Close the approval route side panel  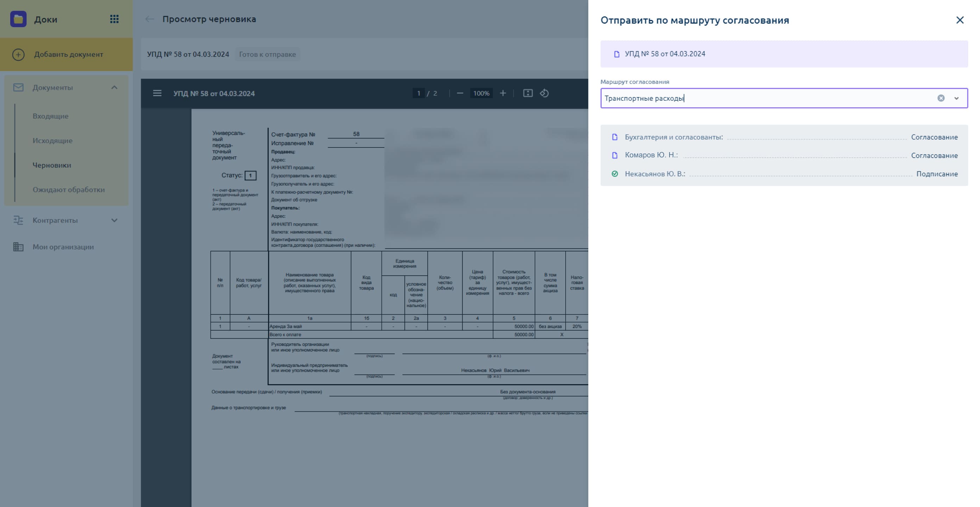(960, 20)
